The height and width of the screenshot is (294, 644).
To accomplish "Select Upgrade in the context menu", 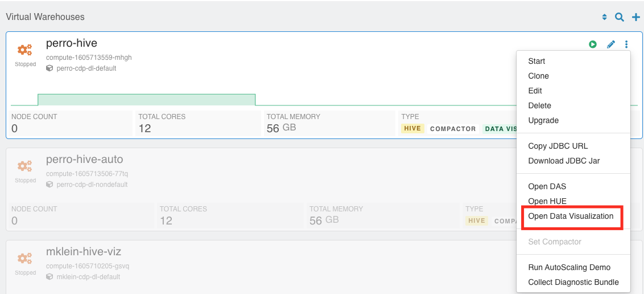I will (x=543, y=120).
